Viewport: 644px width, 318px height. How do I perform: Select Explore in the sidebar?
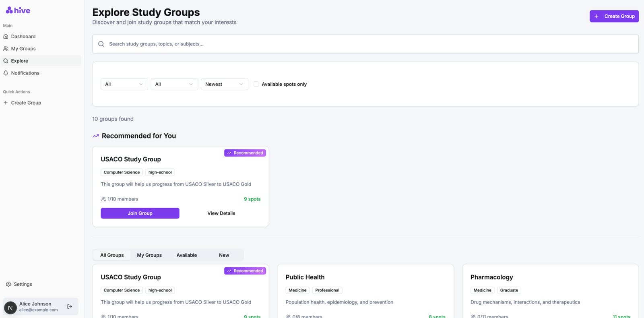41,61
